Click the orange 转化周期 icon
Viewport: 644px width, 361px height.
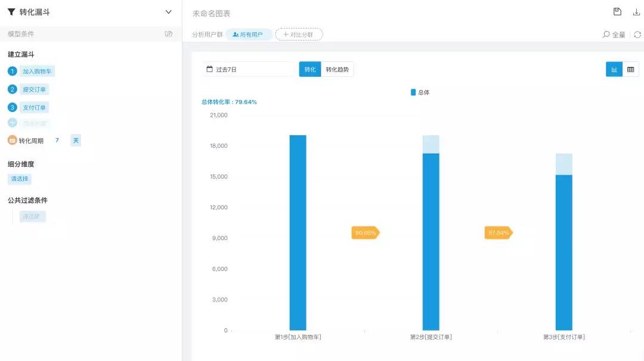pyautogui.click(x=13, y=141)
